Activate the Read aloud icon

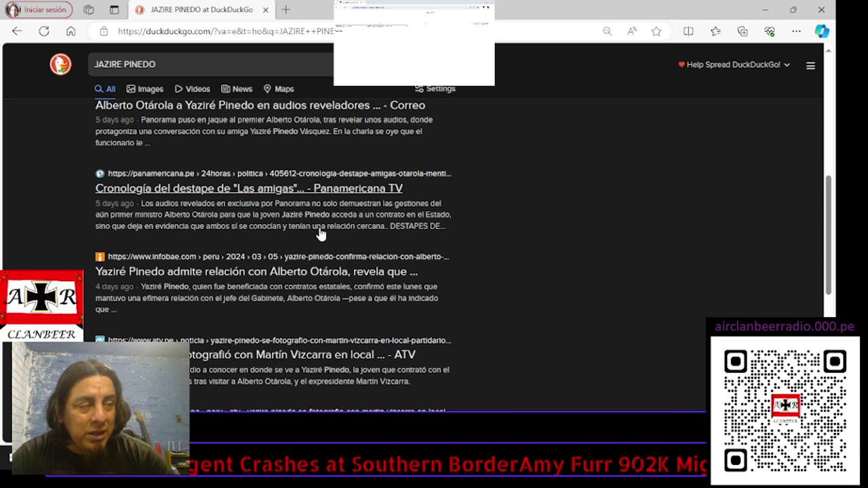[x=632, y=31]
